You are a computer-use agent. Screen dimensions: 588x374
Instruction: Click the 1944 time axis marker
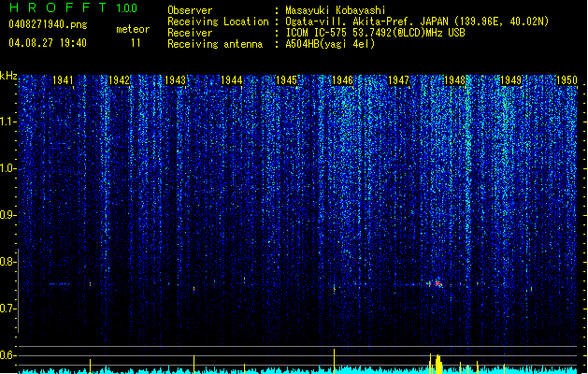coord(232,79)
